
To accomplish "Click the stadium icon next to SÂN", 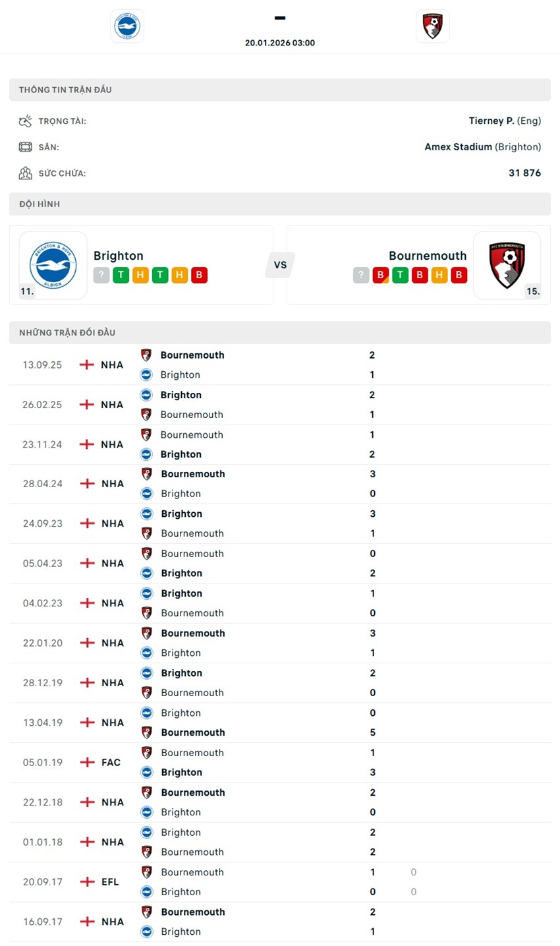I will [x=25, y=146].
